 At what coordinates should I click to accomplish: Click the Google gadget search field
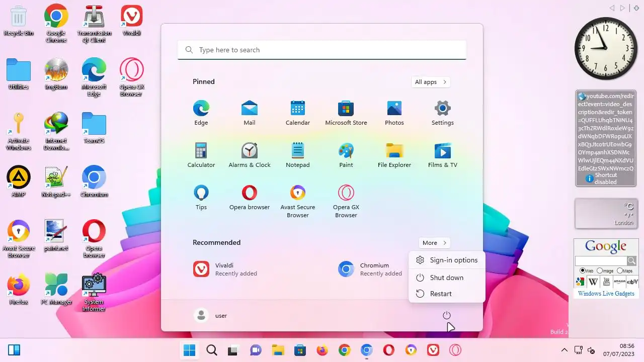pyautogui.click(x=601, y=260)
